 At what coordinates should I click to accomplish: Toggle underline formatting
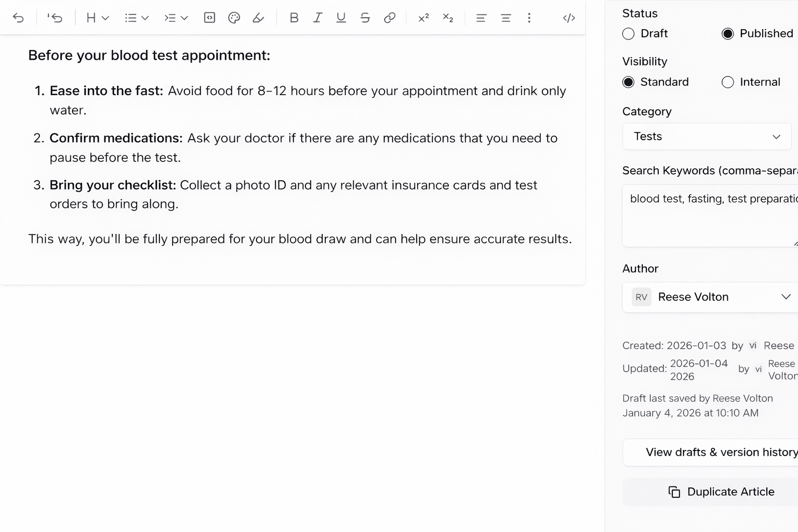(341, 18)
